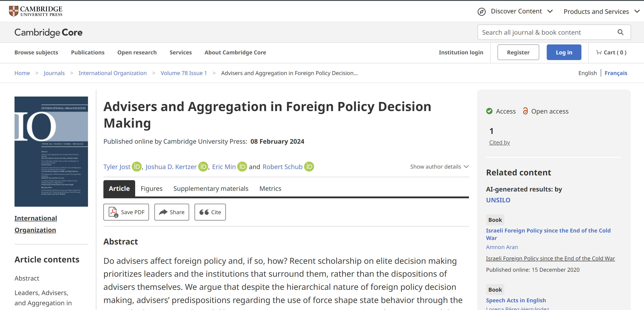Switch language to Français
The width and height of the screenshot is (644, 310).
coord(616,73)
